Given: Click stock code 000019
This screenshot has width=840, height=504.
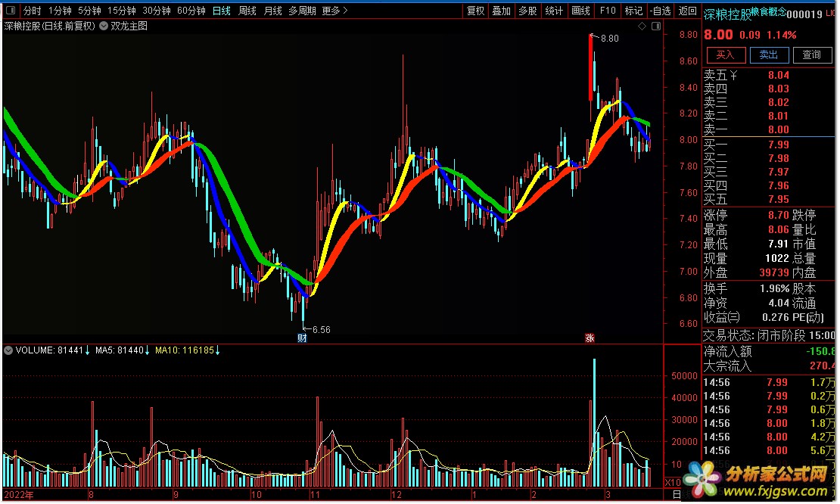Looking at the screenshot, I should (x=804, y=14).
